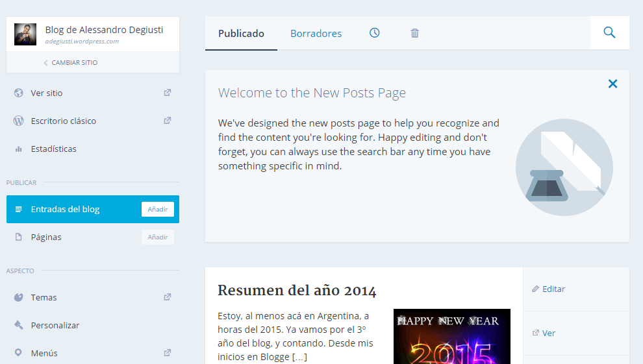Viewport: 643px width, 364px height.
Task: Click Ver for the Resumen post
Action: [544, 333]
